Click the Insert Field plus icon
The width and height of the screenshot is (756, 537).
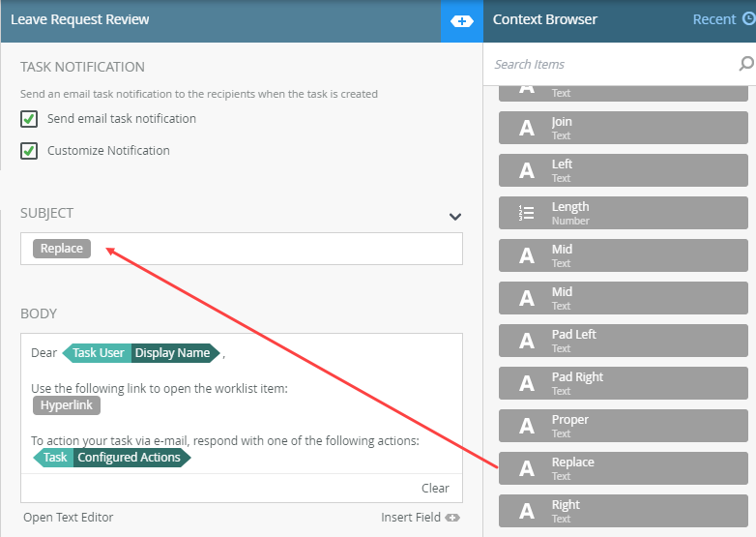point(452,518)
